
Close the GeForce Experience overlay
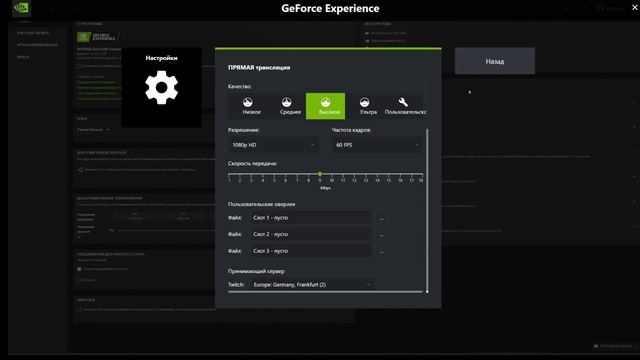[x=635, y=7]
